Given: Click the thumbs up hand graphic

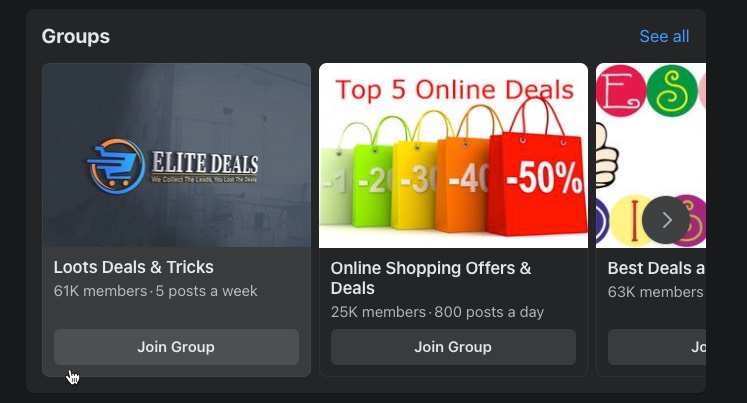Looking at the screenshot, I should 607,155.
